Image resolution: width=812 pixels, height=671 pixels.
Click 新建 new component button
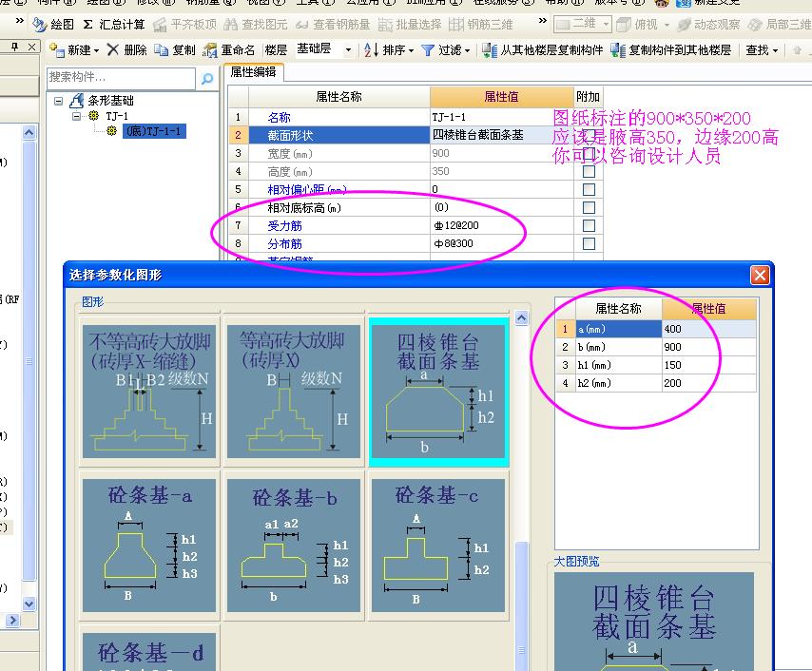(70, 50)
